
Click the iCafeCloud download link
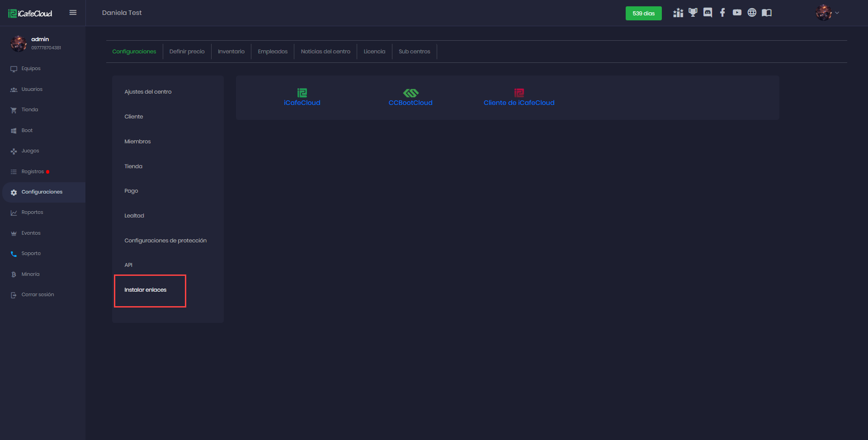coord(302,103)
